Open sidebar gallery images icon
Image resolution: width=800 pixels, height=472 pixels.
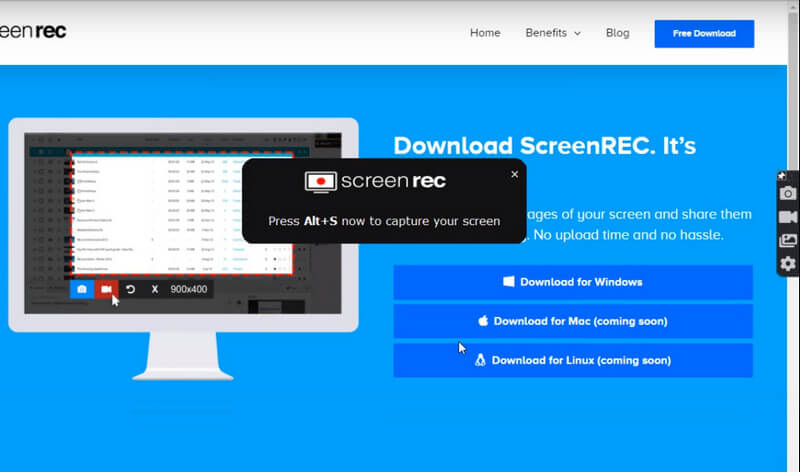tap(788, 240)
